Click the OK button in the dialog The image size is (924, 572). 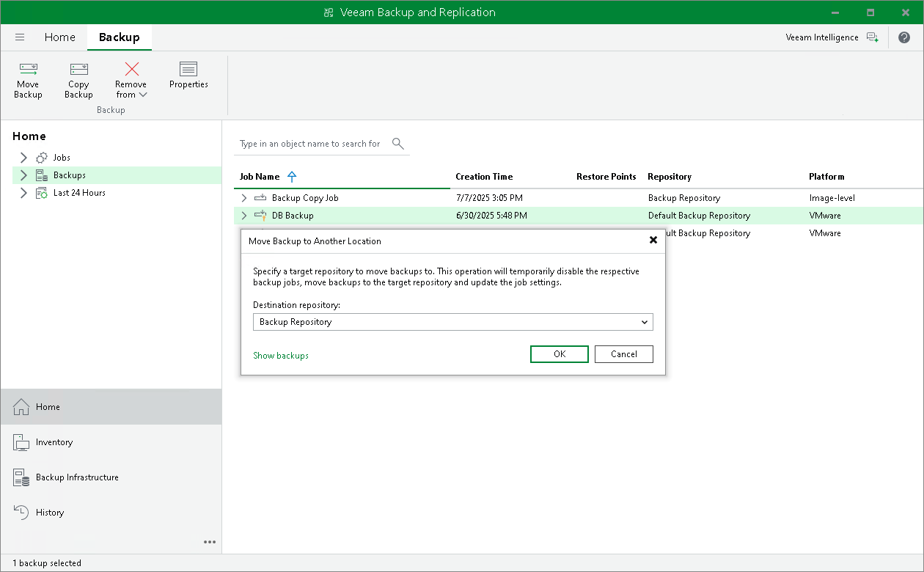pos(559,354)
